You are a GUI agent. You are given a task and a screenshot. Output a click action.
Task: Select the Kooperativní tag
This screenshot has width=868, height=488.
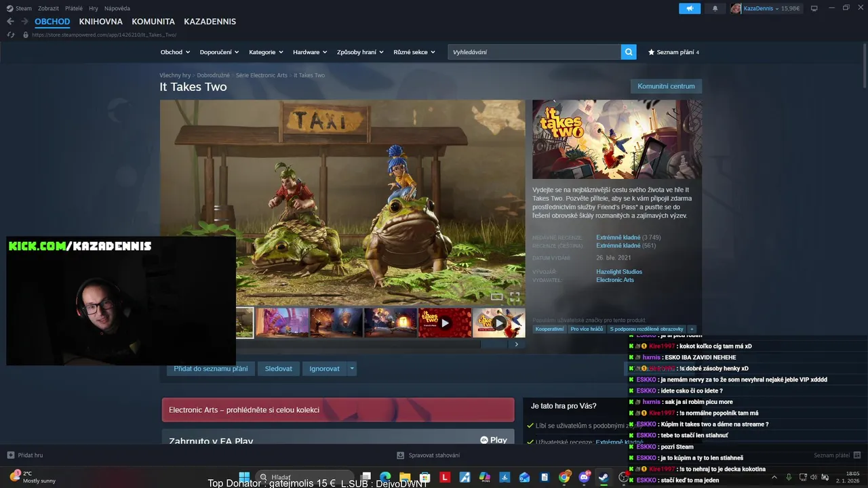tap(549, 329)
